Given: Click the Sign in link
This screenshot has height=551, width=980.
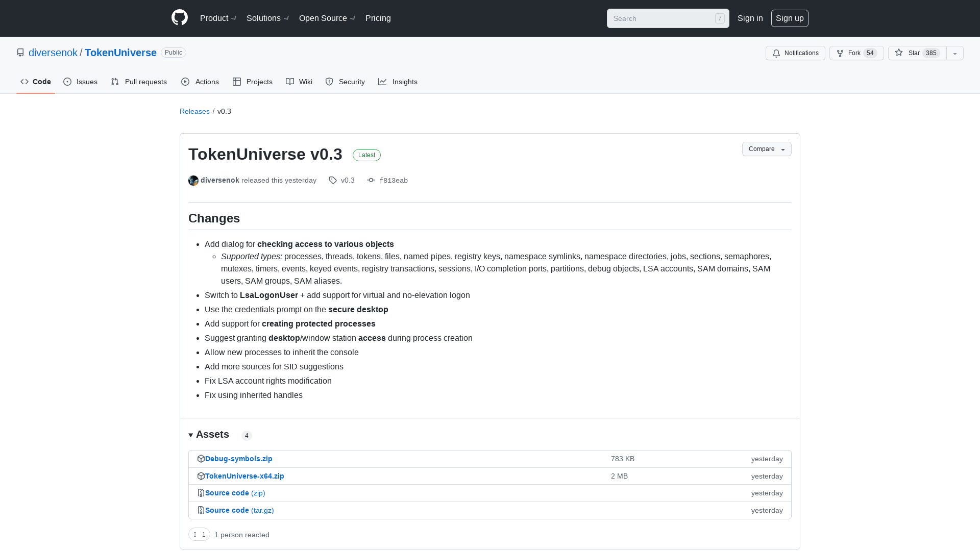Looking at the screenshot, I should coord(750,18).
